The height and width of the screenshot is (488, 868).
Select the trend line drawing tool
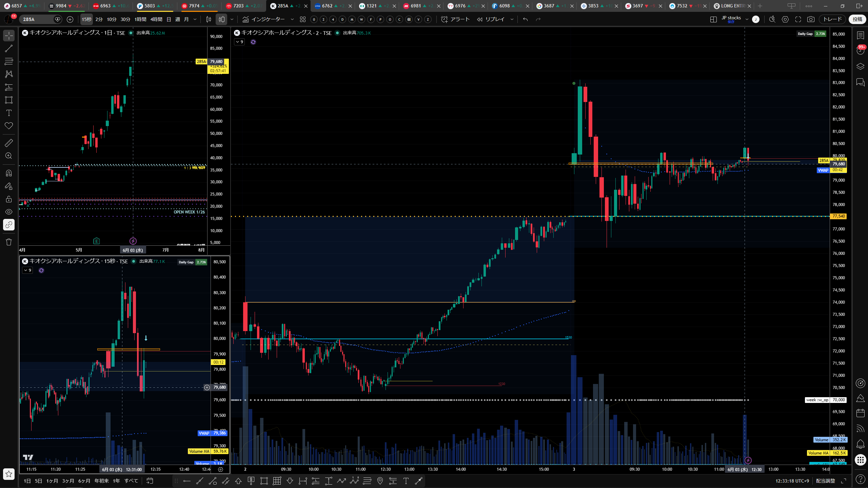coord(9,48)
